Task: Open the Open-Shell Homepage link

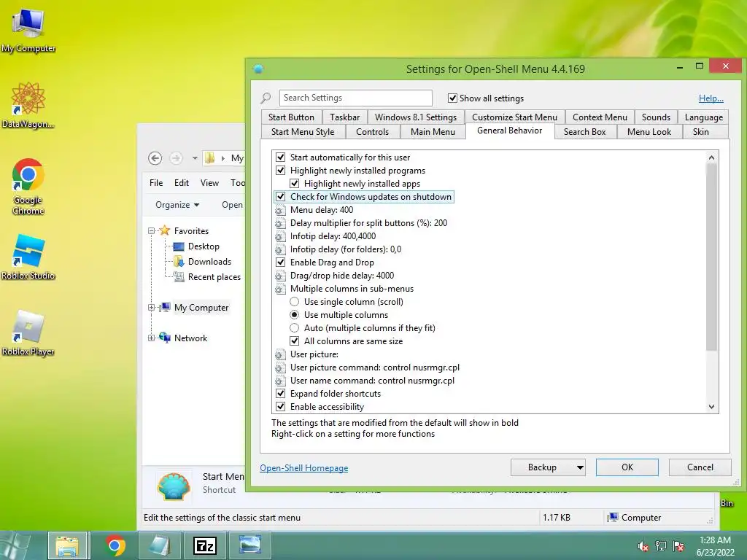Action: pyautogui.click(x=304, y=468)
